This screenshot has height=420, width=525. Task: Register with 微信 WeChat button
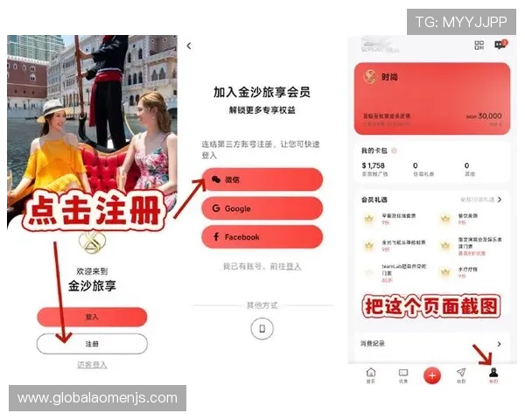(262, 179)
